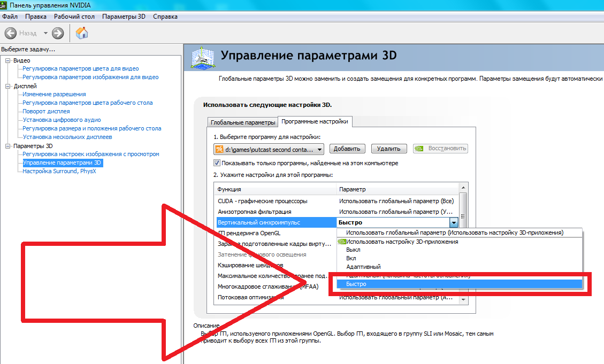
Task: Click the Параметр column header
Action: pos(397,189)
